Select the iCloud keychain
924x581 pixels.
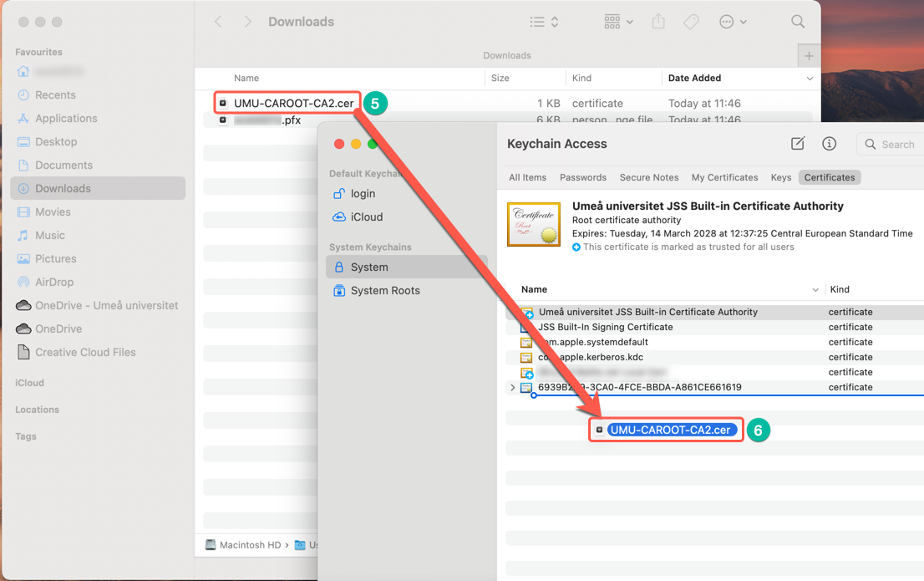367,217
